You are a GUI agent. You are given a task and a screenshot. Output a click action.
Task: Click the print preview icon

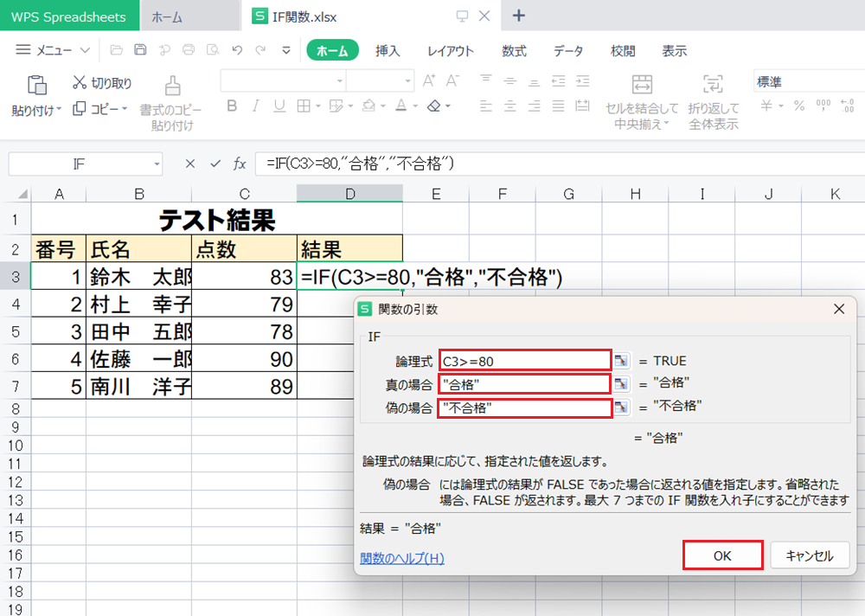click(x=213, y=50)
